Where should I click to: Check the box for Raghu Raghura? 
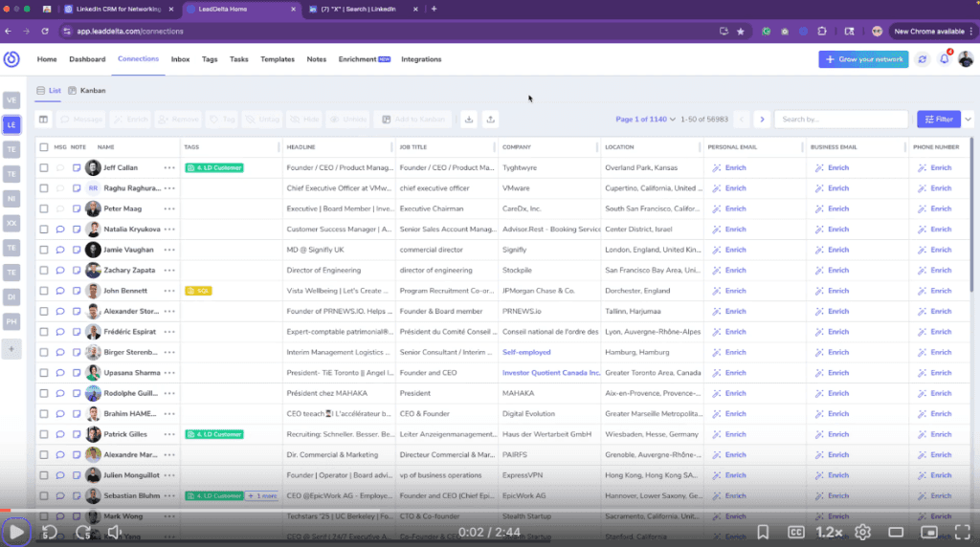[44, 188]
